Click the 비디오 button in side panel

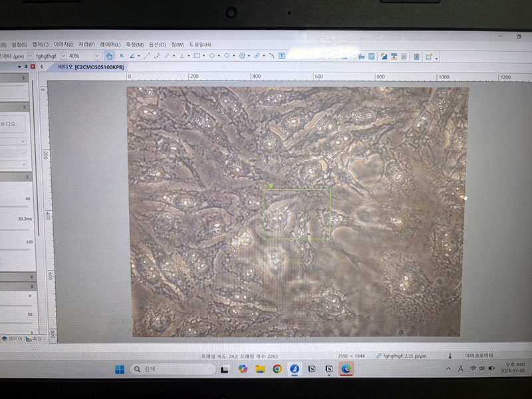click(x=9, y=124)
